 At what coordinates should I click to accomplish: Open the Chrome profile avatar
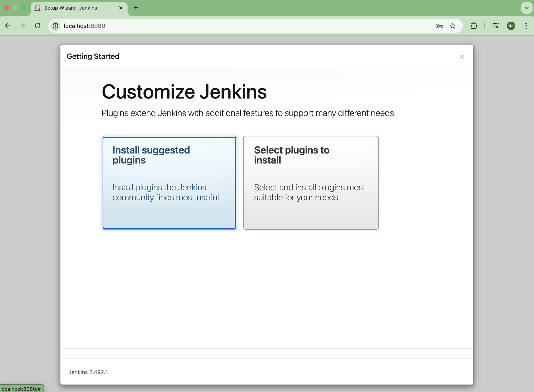coord(511,26)
